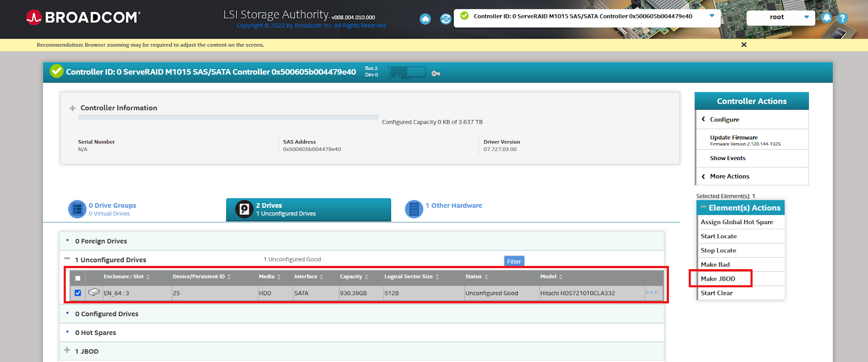Choose Assign Global Hot Spare action
The height and width of the screenshot is (362, 868).
741,222
